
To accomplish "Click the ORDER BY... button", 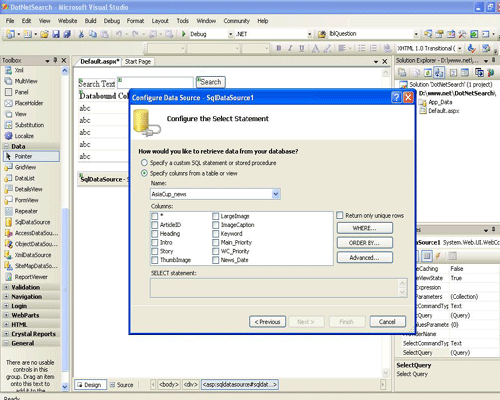I will point(365,243).
